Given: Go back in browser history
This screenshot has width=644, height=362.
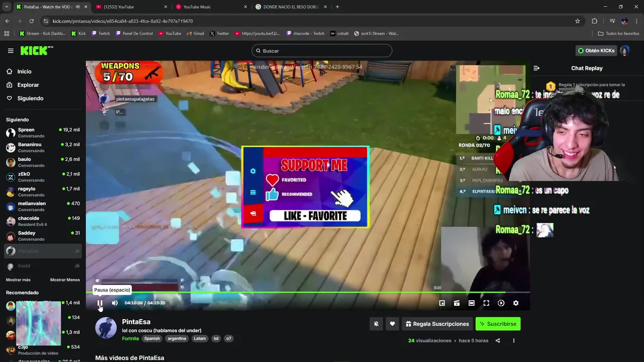Looking at the screenshot, I should click(x=7, y=21).
